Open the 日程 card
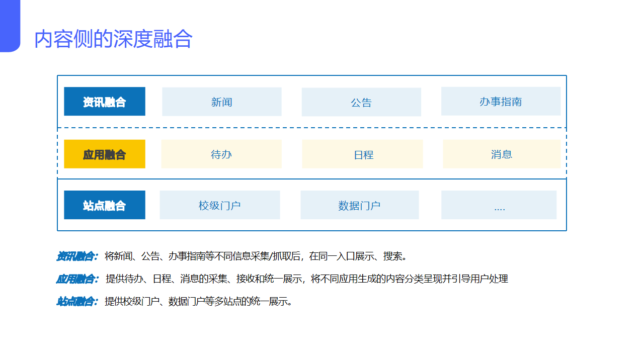The image size is (644, 362). (362, 154)
